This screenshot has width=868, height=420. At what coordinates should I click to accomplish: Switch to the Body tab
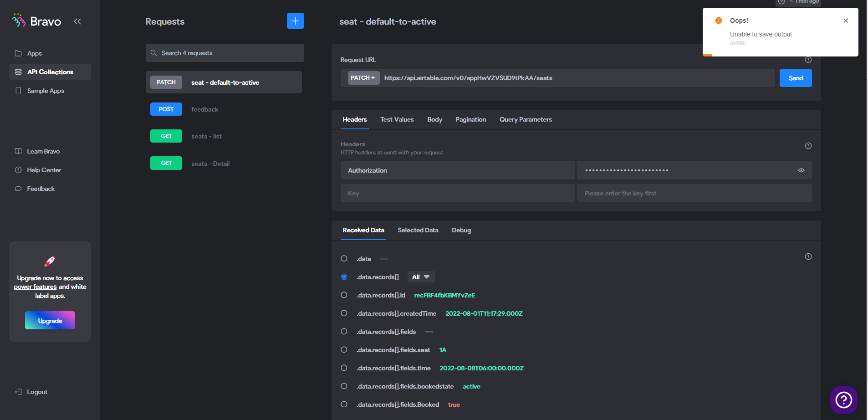pos(434,119)
